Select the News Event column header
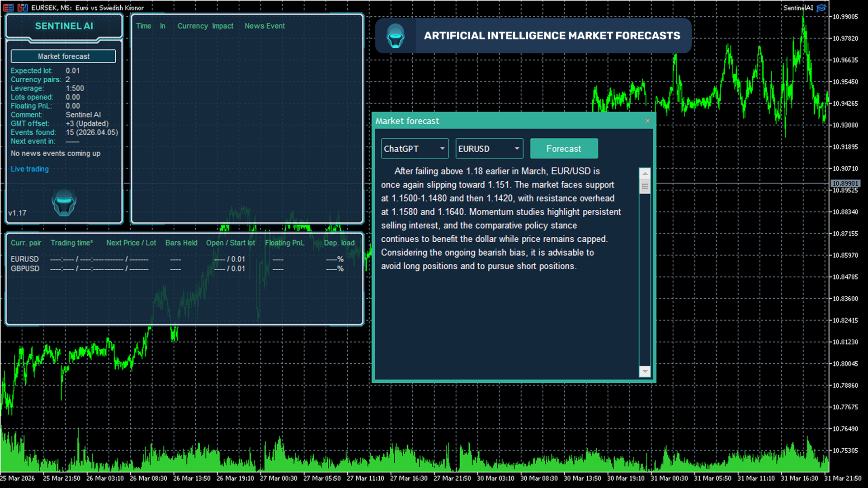 pyautogui.click(x=264, y=26)
